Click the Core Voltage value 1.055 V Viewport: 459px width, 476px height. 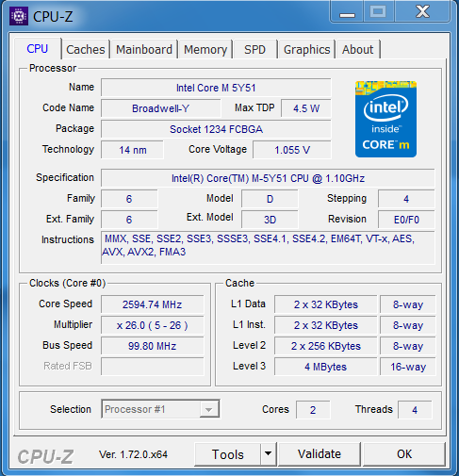pos(292,150)
